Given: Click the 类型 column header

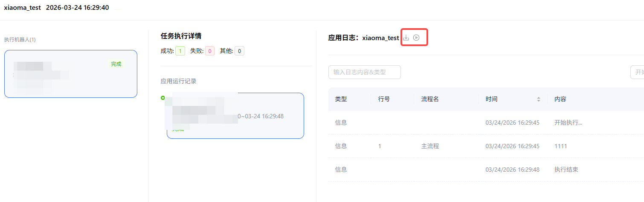Looking at the screenshot, I should pyautogui.click(x=341, y=99).
